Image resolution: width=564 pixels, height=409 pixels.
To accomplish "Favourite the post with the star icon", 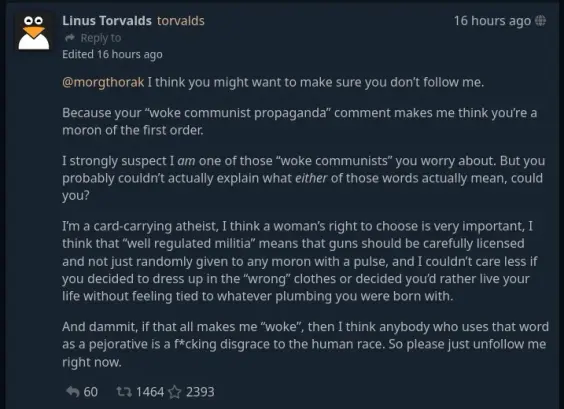I will 175,392.
